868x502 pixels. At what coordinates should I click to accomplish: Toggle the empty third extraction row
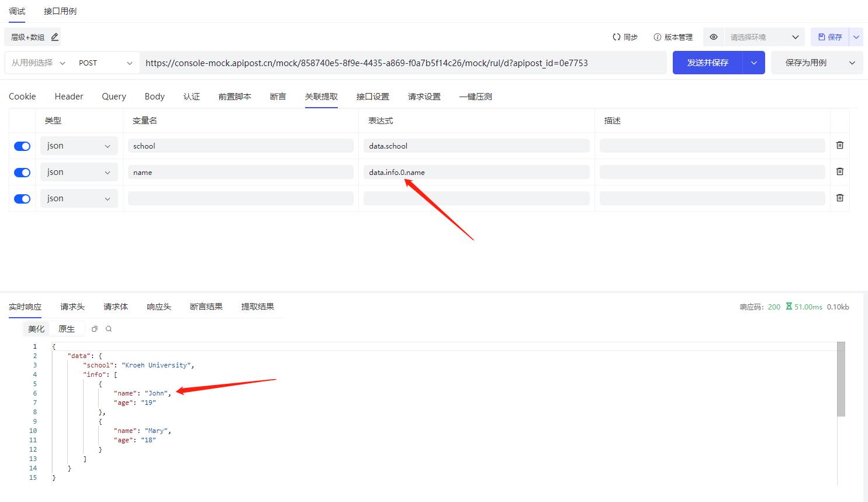(22, 199)
